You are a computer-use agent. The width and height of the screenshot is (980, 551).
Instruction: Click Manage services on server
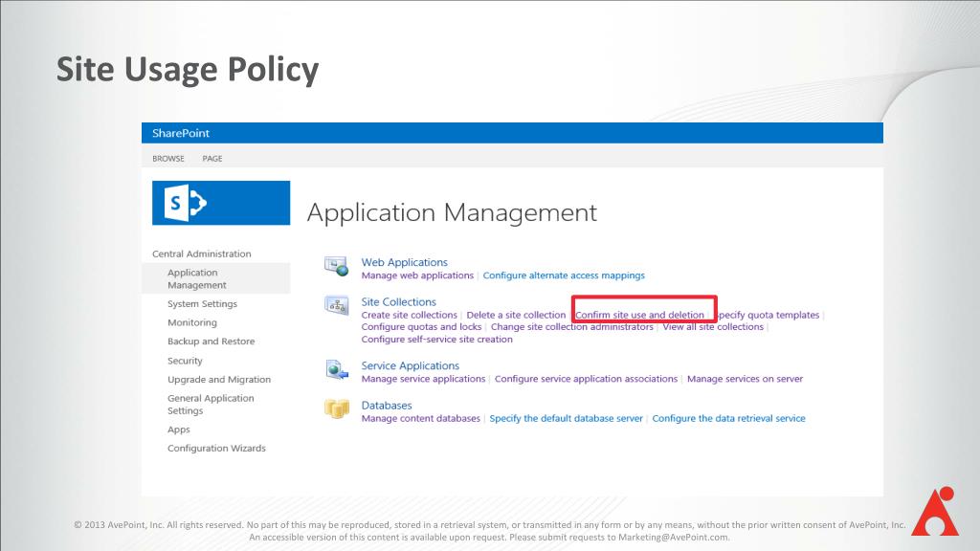[x=745, y=379]
